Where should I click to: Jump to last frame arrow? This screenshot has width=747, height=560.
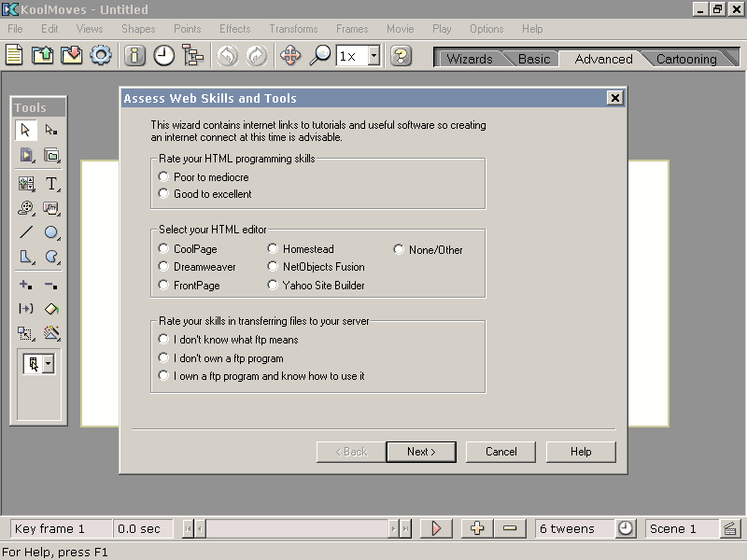405,528
